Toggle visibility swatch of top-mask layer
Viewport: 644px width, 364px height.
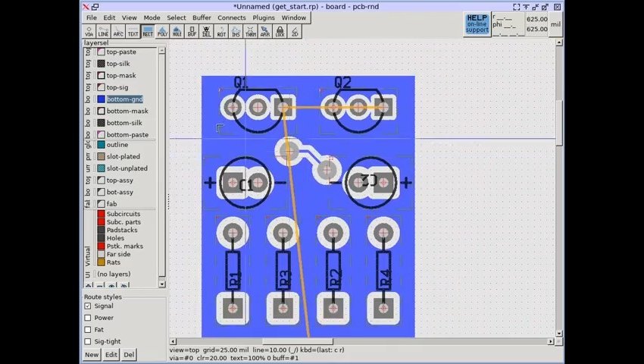101,76
